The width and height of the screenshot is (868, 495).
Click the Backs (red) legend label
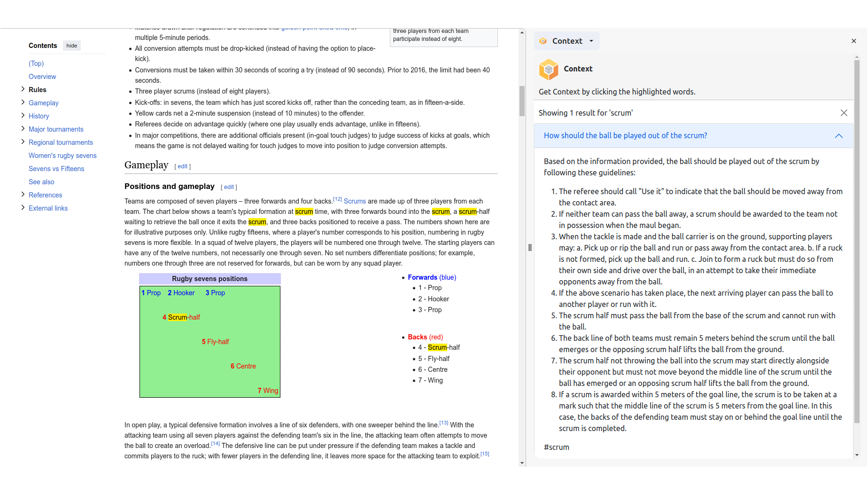pos(426,337)
